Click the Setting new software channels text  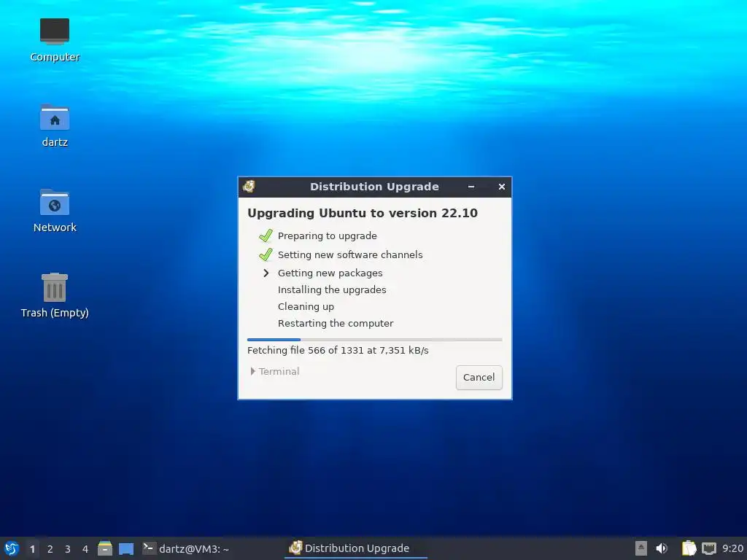tap(350, 254)
